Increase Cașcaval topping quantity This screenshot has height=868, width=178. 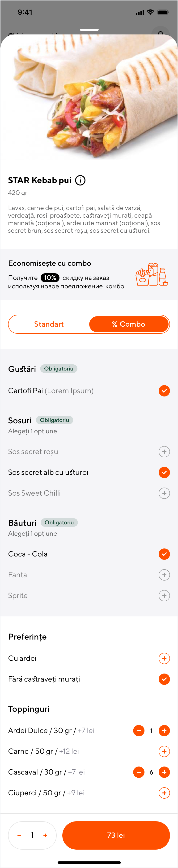pos(164,772)
